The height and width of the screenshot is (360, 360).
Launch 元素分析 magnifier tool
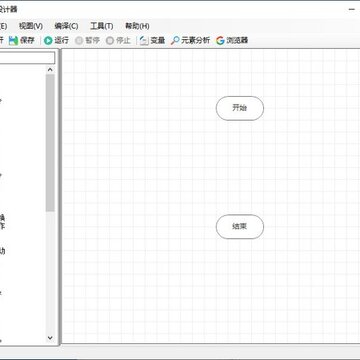pos(175,41)
